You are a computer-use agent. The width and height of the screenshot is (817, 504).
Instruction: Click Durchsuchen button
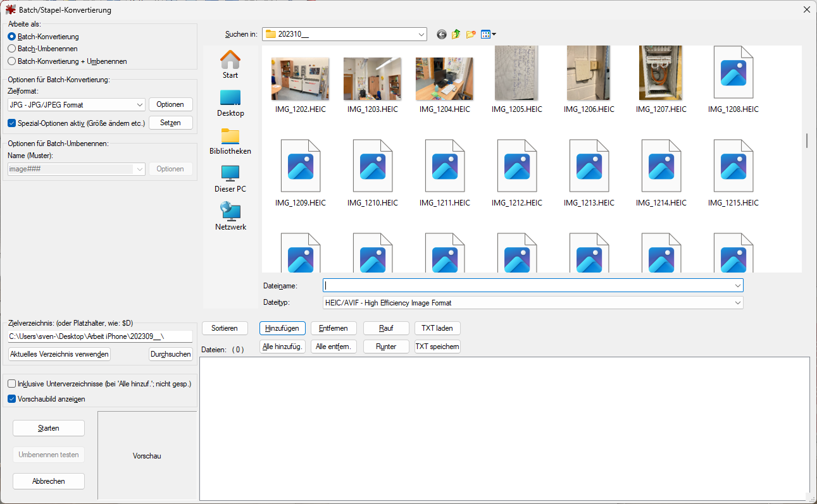click(171, 354)
